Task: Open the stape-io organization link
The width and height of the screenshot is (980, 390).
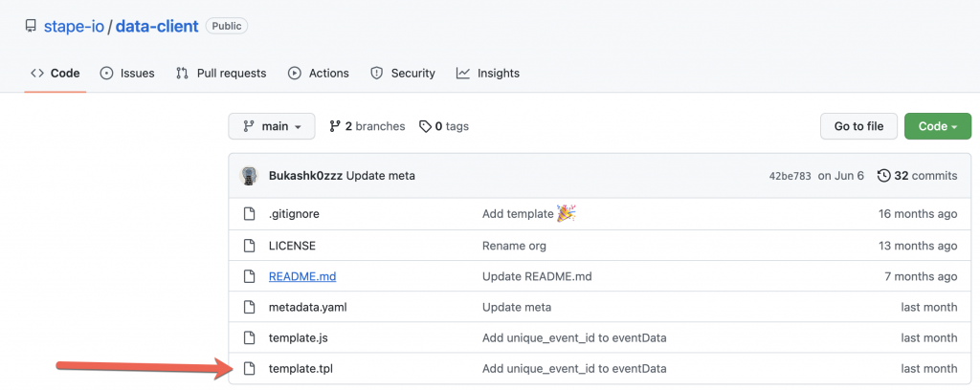Action: pos(74,26)
